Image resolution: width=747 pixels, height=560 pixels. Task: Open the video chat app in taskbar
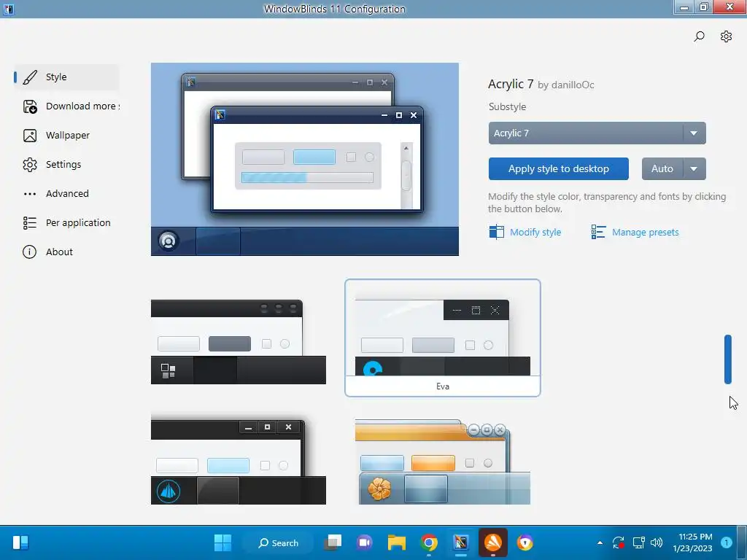pos(365,542)
